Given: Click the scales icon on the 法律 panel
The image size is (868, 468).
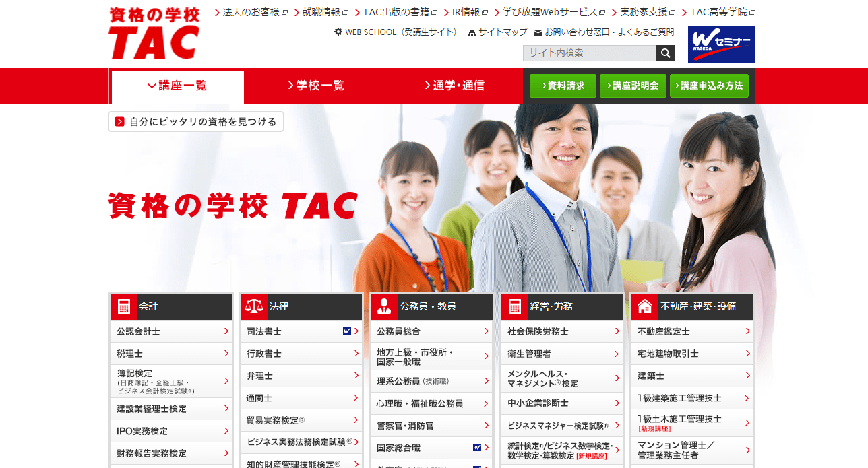Looking at the screenshot, I should pyautogui.click(x=253, y=306).
